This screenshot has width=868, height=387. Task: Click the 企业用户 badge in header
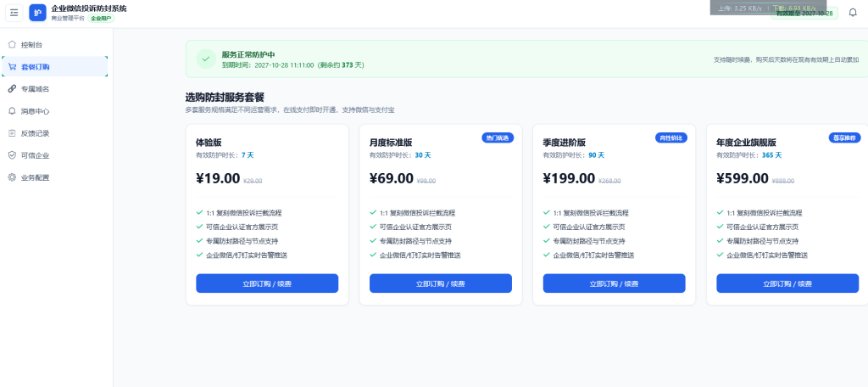pos(102,19)
